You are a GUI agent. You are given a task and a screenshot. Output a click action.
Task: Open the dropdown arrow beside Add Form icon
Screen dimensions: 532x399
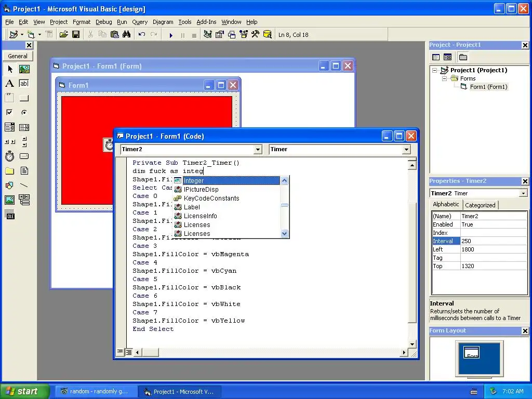39,34
